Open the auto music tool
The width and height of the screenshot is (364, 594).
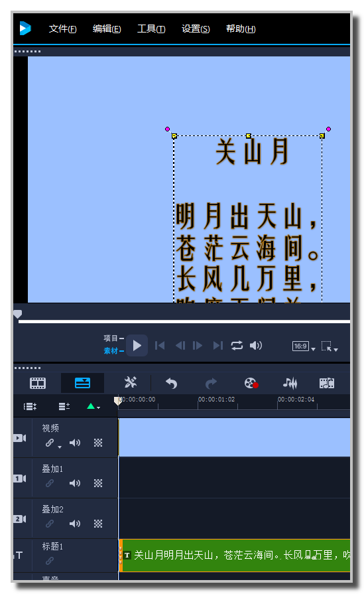point(327,384)
